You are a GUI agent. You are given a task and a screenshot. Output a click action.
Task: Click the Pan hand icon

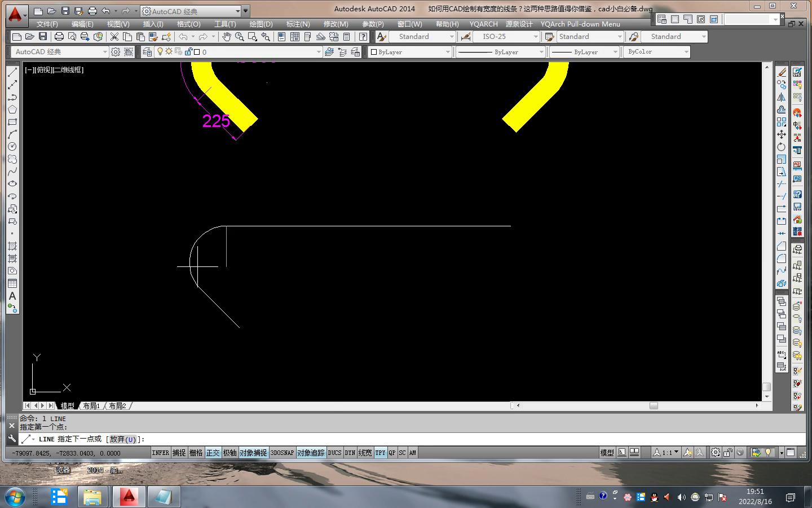226,37
